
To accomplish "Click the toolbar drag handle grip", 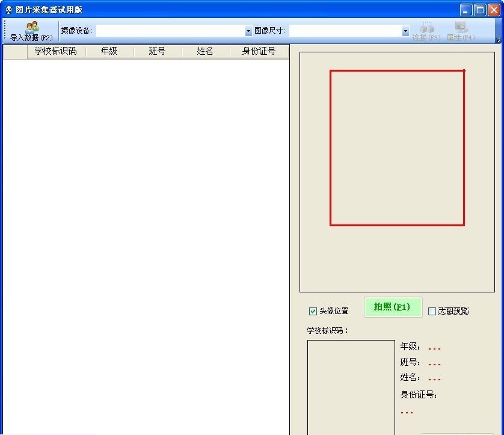I will 5,31.
